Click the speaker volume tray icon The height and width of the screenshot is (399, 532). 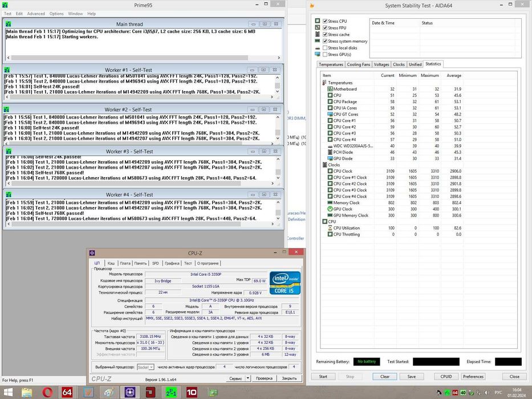(x=487, y=393)
